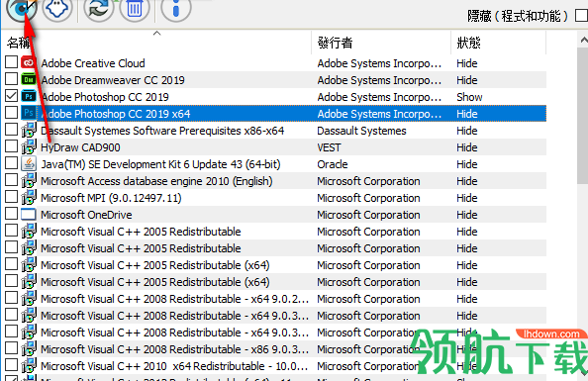The image size is (588, 381).
Task: Check the Microsoft OneDrive checkbox
Action: (11, 214)
